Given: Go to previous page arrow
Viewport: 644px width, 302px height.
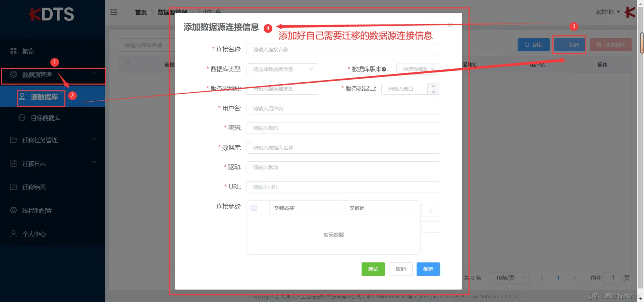Looking at the screenshot, I should tap(542, 278).
